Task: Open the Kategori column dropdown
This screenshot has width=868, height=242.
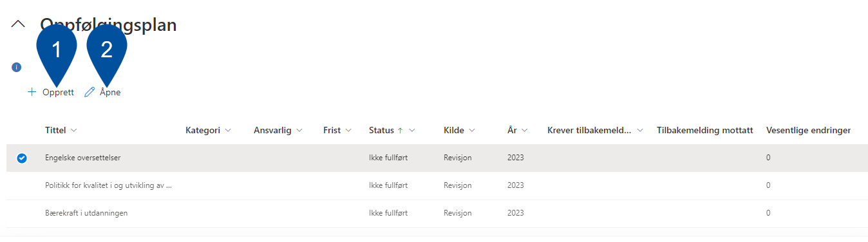Action: [228, 131]
